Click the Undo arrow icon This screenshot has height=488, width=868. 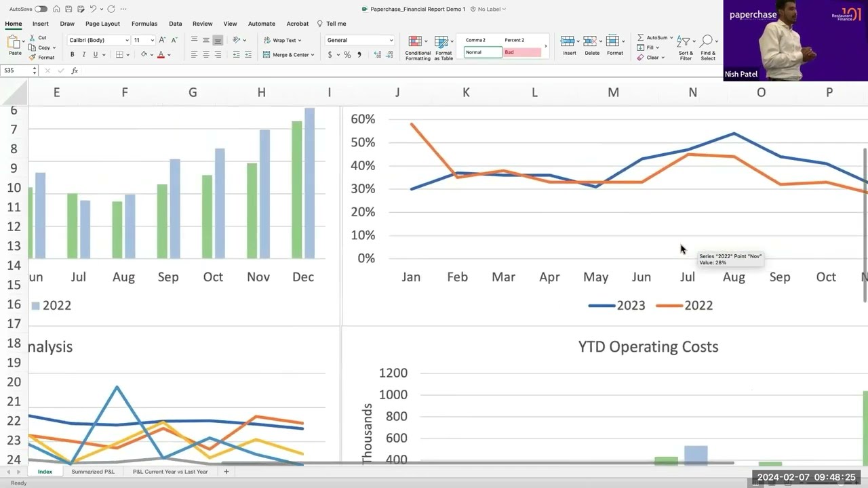(x=94, y=9)
